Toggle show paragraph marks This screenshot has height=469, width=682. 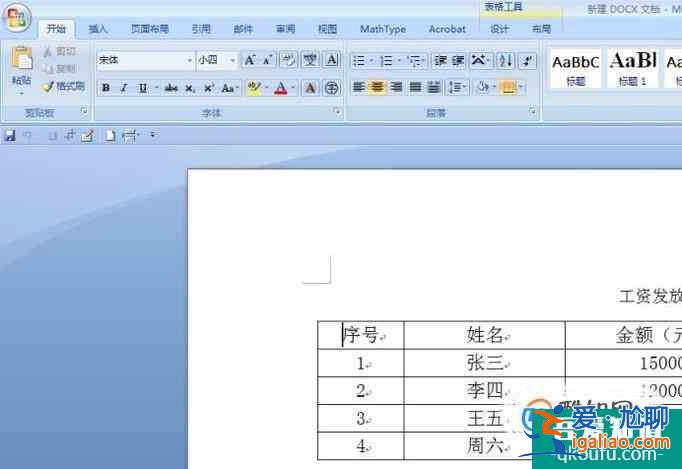pyautogui.click(x=527, y=60)
